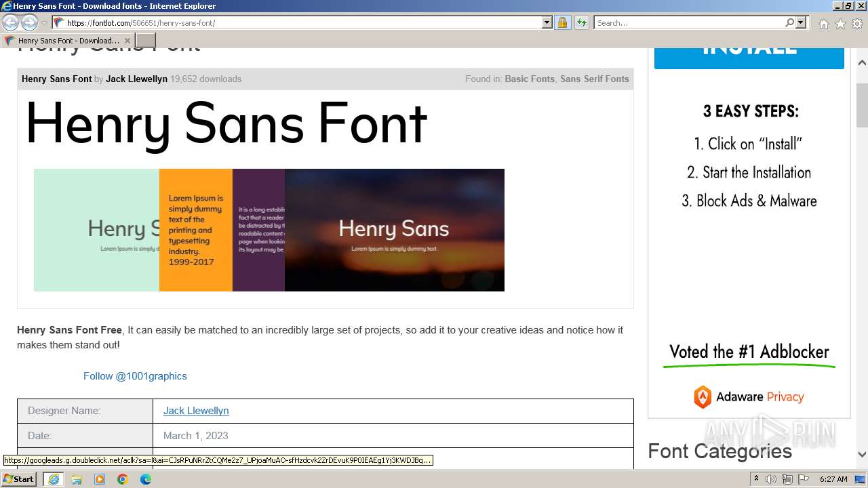
Task: Open the Sans Serif Fonts category link
Action: pos(595,79)
